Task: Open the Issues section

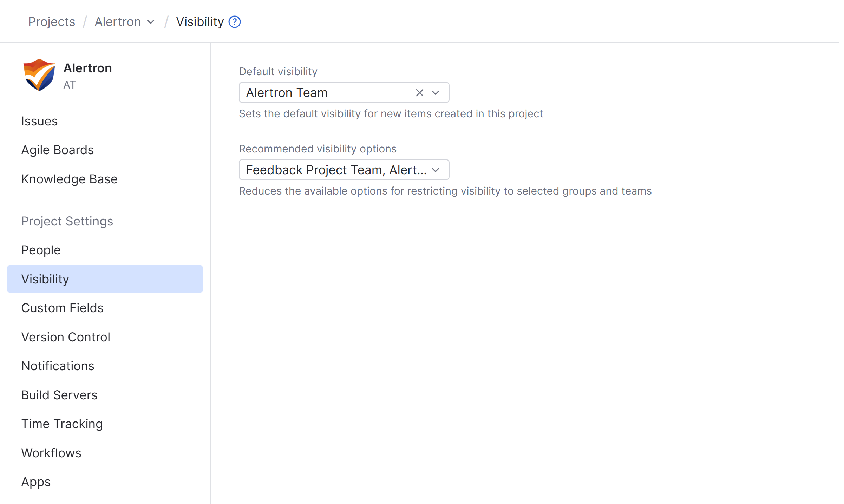Action: (39, 121)
